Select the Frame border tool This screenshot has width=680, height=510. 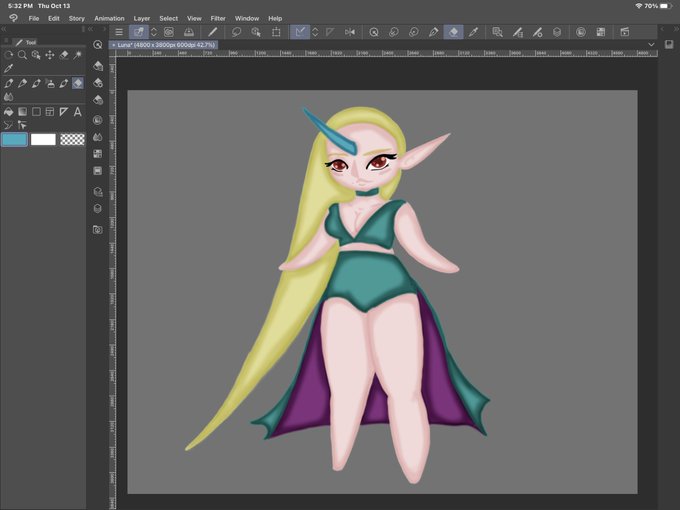pyautogui.click(x=50, y=112)
